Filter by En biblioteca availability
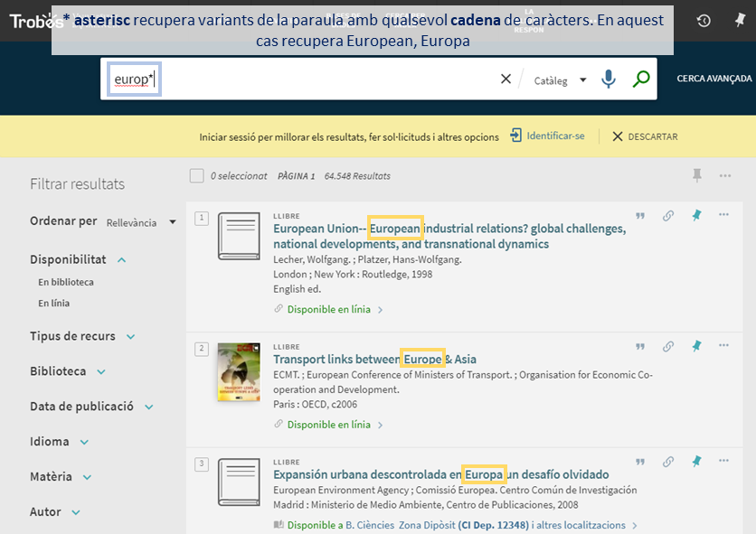 66,283
